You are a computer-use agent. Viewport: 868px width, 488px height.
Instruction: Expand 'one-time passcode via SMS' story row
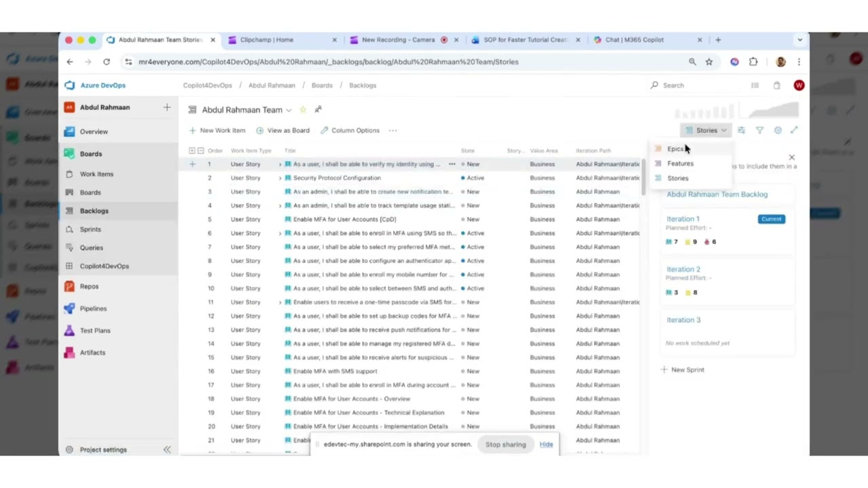(x=280, y=302)
